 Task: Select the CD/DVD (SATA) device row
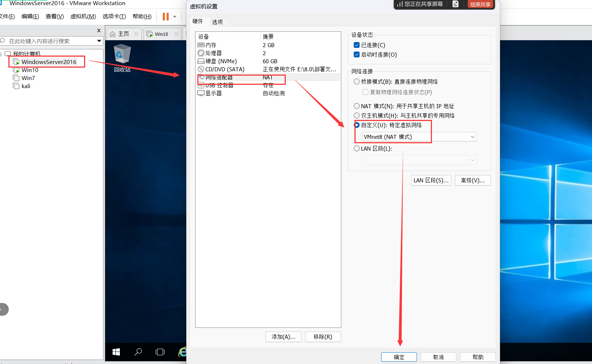pyautogui.click(x=269, y=69)
